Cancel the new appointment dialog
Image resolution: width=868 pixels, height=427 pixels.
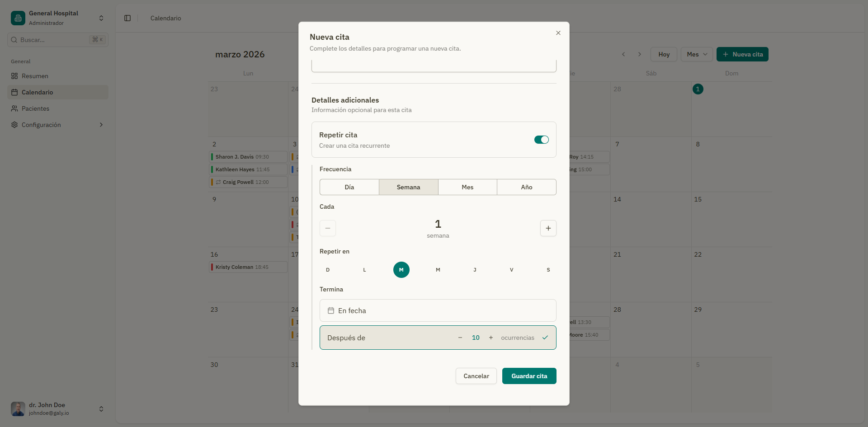click(476, 375)
